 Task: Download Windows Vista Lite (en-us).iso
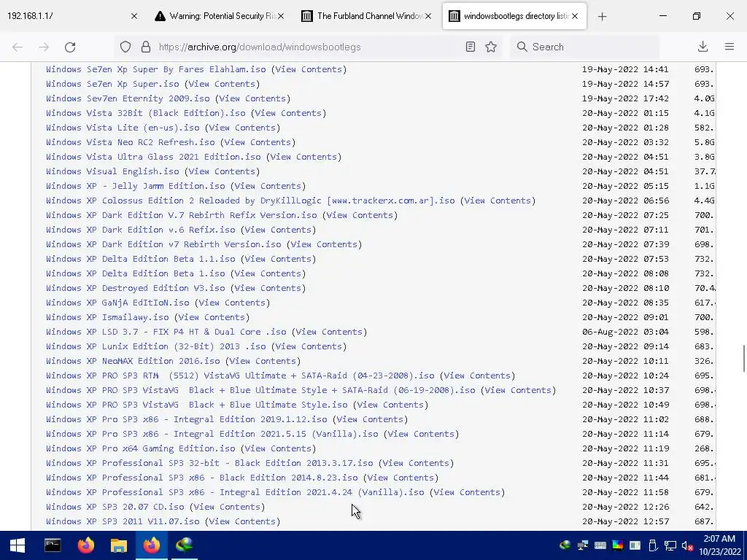click(x=123, y=128)
